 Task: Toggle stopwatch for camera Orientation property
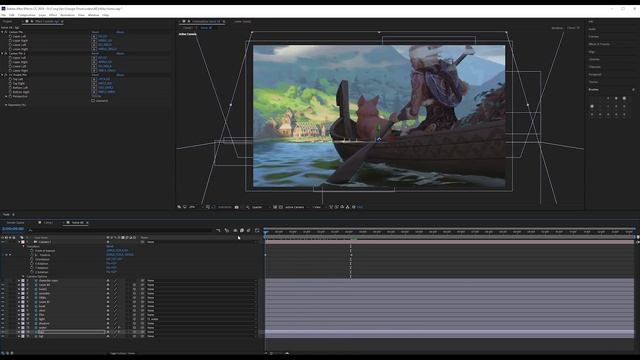32,259
